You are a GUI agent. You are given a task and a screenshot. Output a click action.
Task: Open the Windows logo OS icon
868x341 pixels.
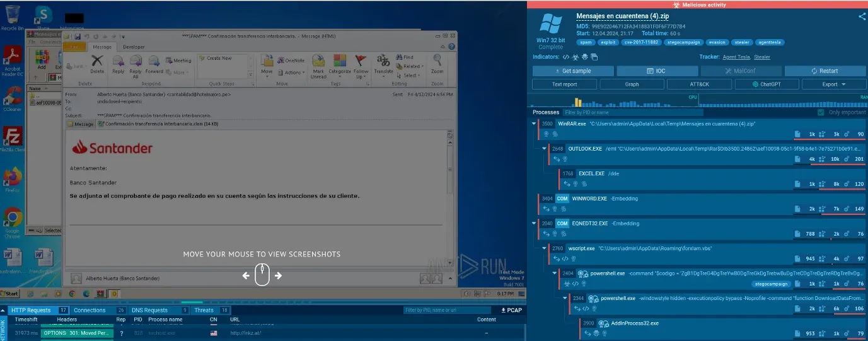550,25
